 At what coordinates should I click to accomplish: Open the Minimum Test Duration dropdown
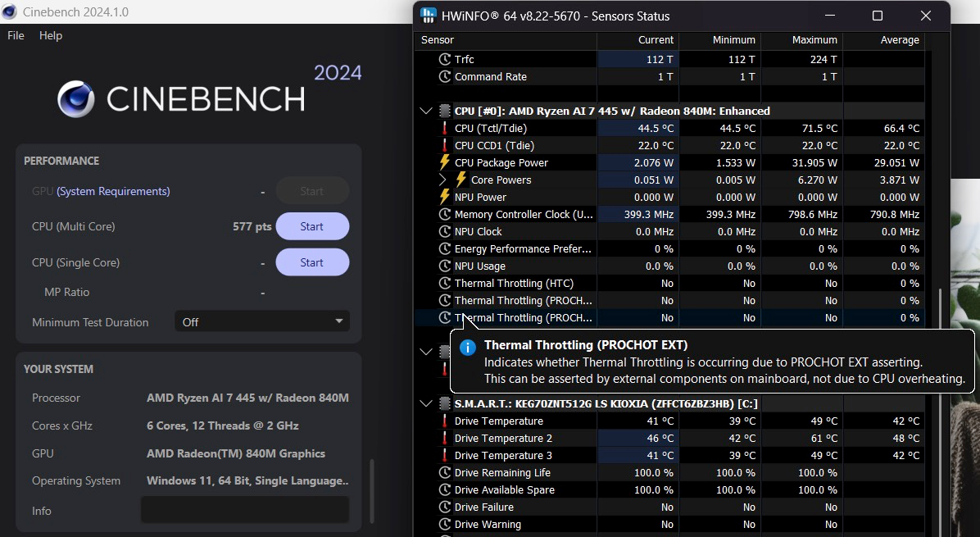262,322
